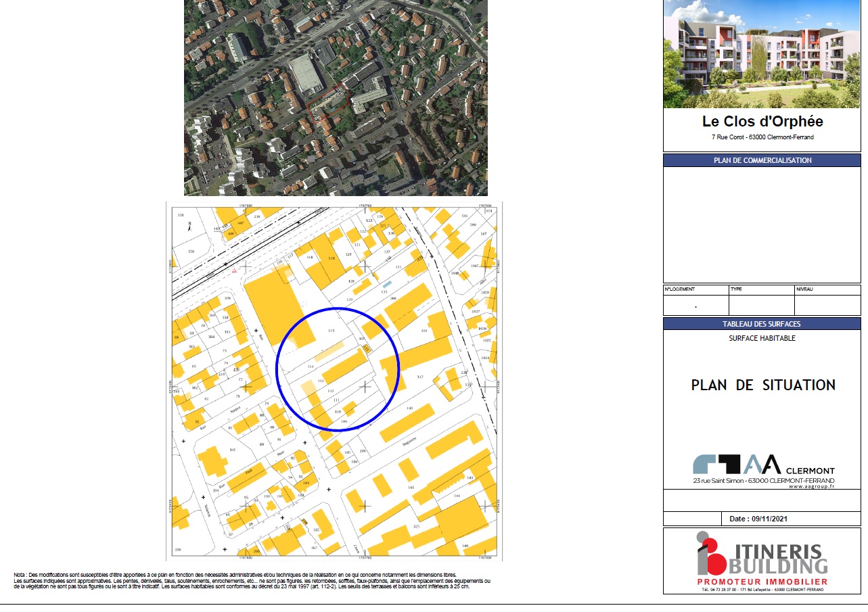The image size is (868, 612).
Task: Open the www.aagroup.fr link
Action: pos(810,486)
